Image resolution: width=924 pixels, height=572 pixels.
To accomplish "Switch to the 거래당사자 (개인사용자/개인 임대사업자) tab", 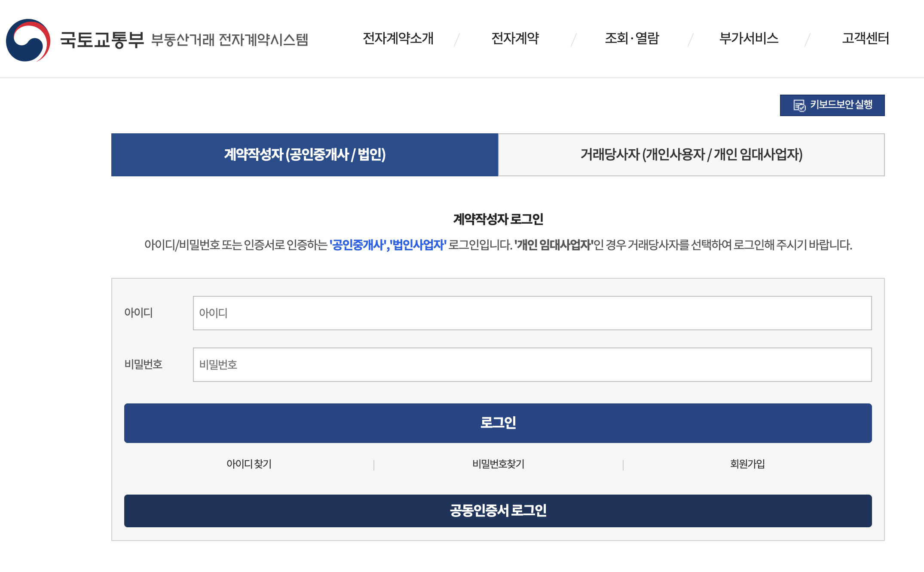I will [x=691, y=154].
